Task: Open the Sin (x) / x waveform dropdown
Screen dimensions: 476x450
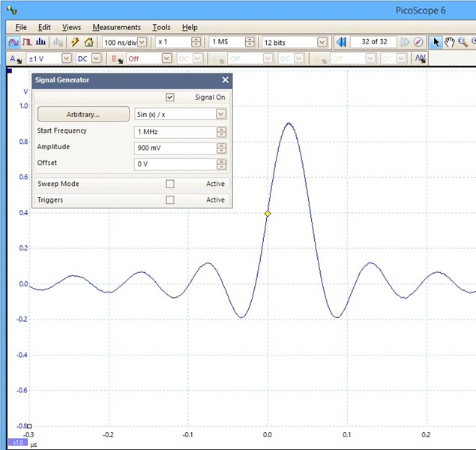Action: click(x=220, y=114)
